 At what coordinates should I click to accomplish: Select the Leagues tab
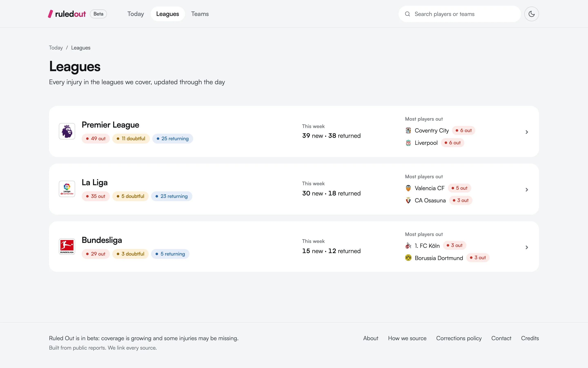tap(168, 14)
